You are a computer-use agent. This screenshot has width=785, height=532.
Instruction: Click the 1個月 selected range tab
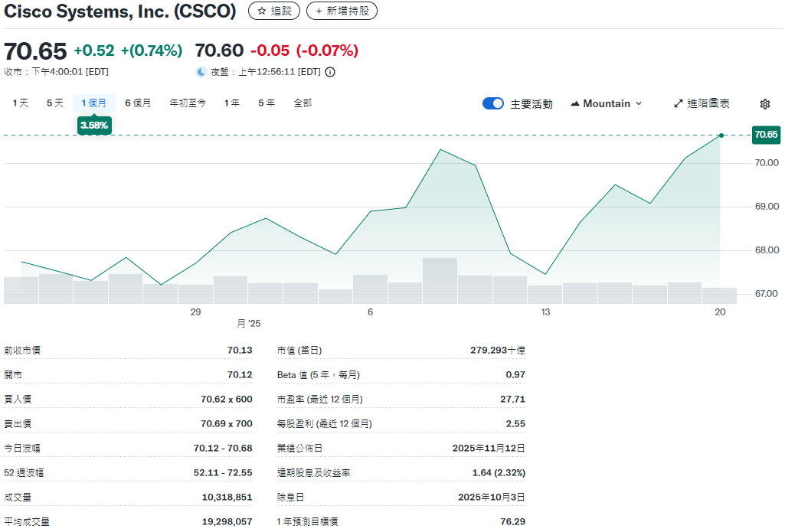pos(94,103)
